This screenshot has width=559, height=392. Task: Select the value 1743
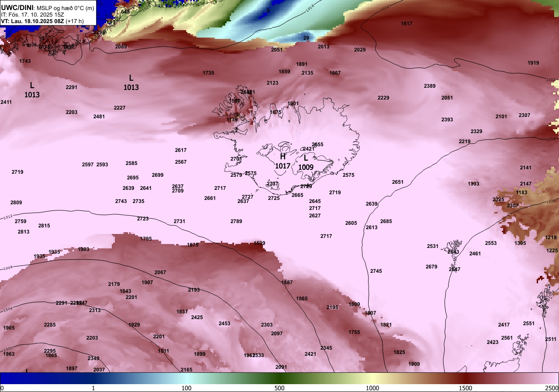(x=25, y=61)
